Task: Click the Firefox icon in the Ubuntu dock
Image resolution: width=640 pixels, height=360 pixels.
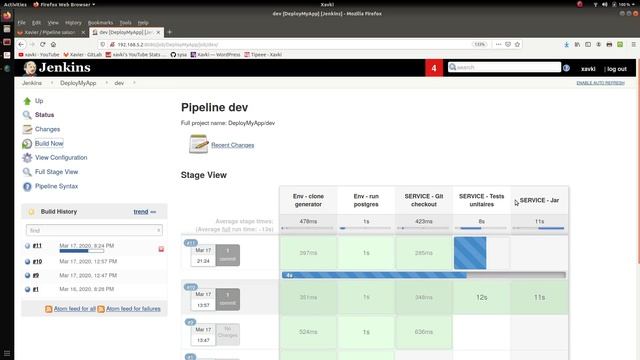Action: point(7,16)
